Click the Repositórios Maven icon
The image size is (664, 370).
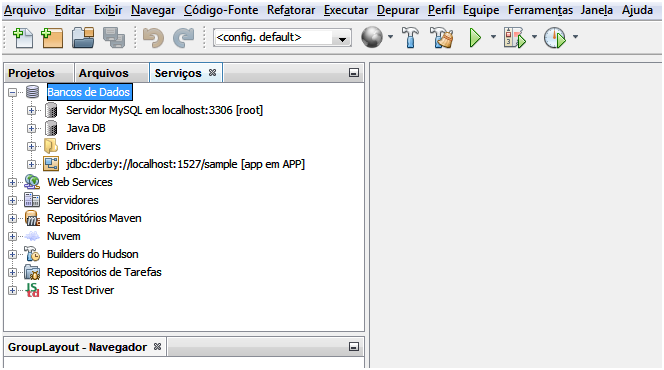32,218
